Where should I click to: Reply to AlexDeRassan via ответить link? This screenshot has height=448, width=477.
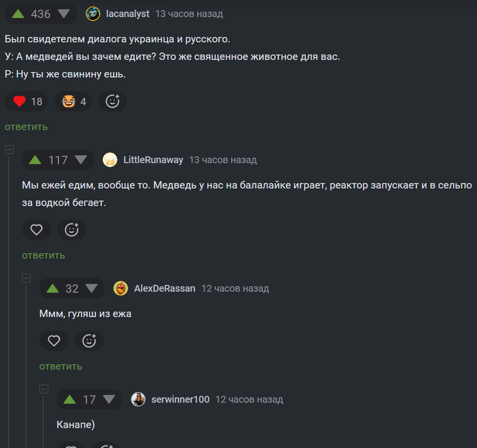point(61,366)
